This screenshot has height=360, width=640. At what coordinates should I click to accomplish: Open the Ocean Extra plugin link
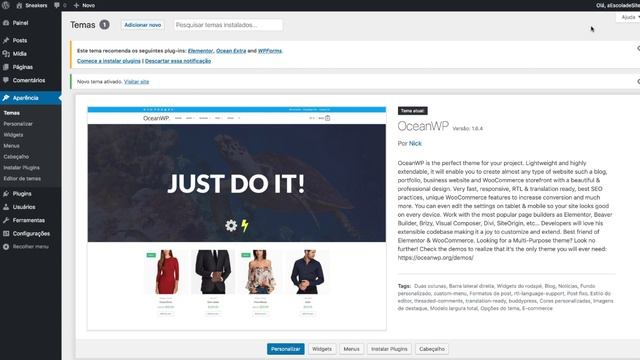pyautogui.click(x=231, y=51)
